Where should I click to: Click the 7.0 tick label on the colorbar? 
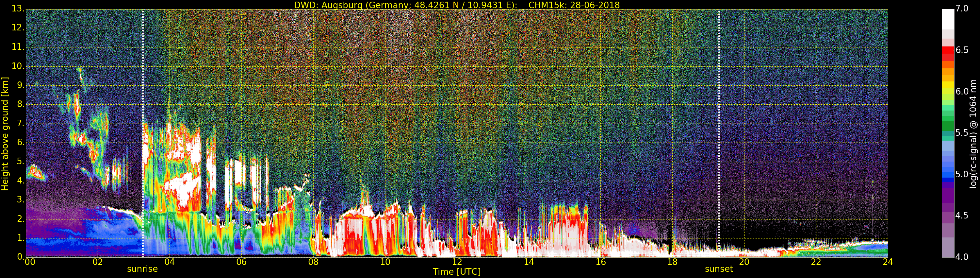coord(962,9)
